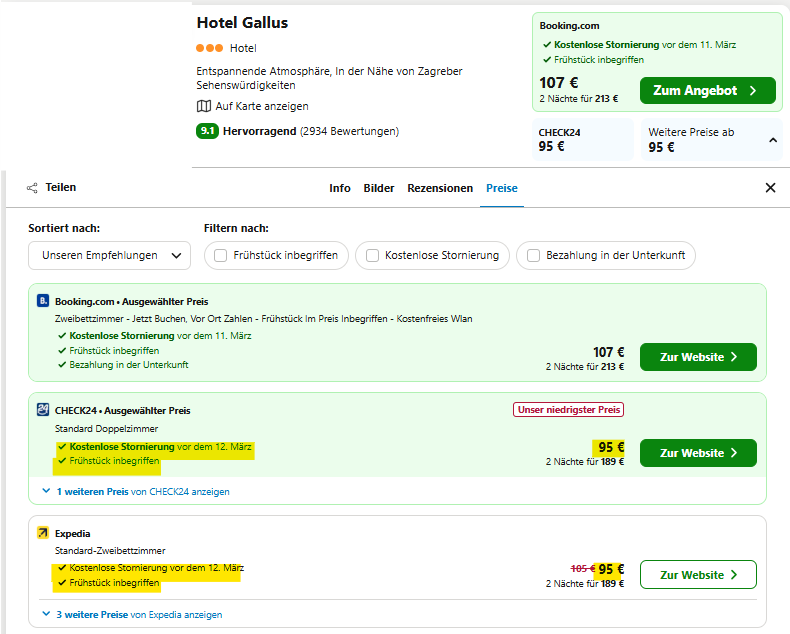Image resolution: width=790 pixels, height=634 pixels.
Task: Tick the Bezahlung in der Unterkunft filter
Action: pos(534,255)
